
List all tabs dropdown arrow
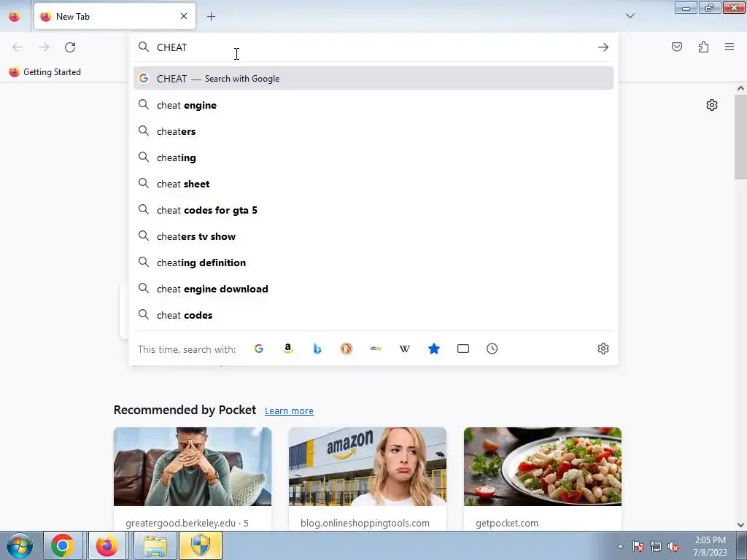[630, 16]
